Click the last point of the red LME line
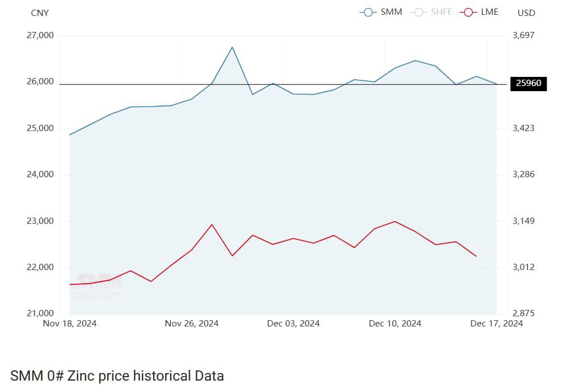 476,256
